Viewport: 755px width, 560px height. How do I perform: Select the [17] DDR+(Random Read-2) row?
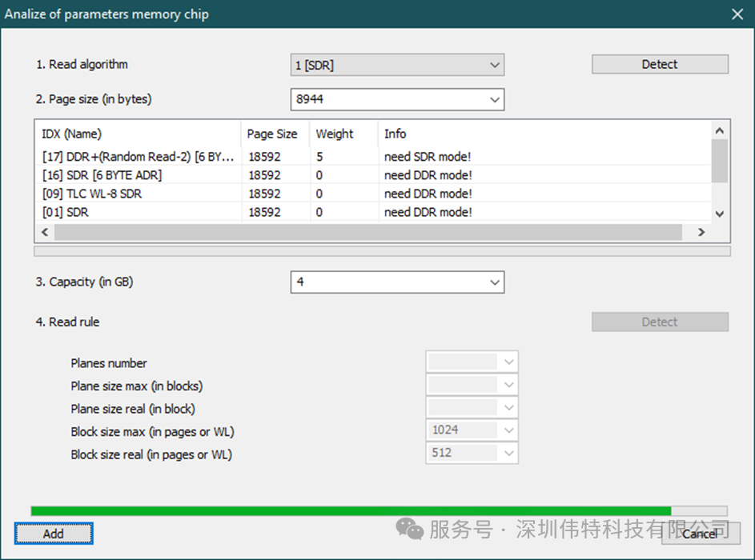(138, 157)
